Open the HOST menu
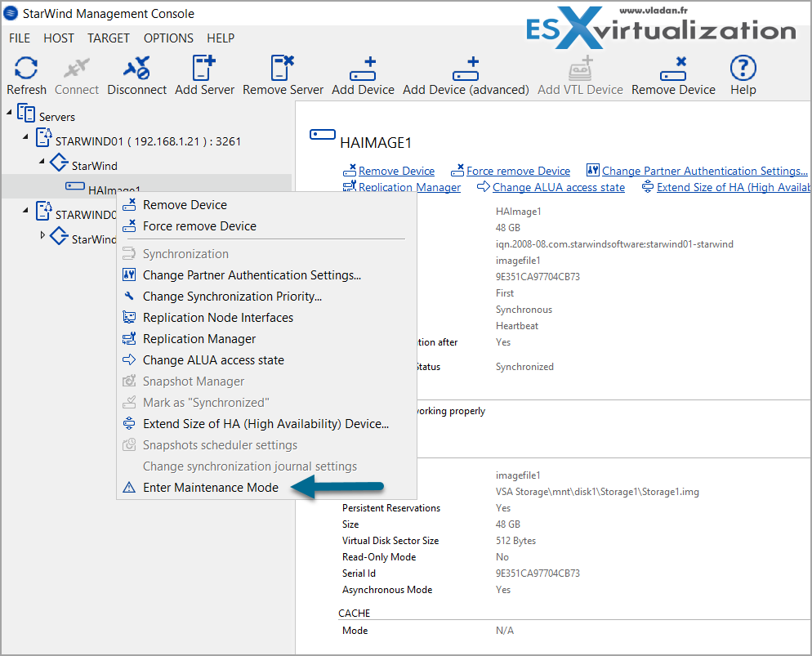 59,38
